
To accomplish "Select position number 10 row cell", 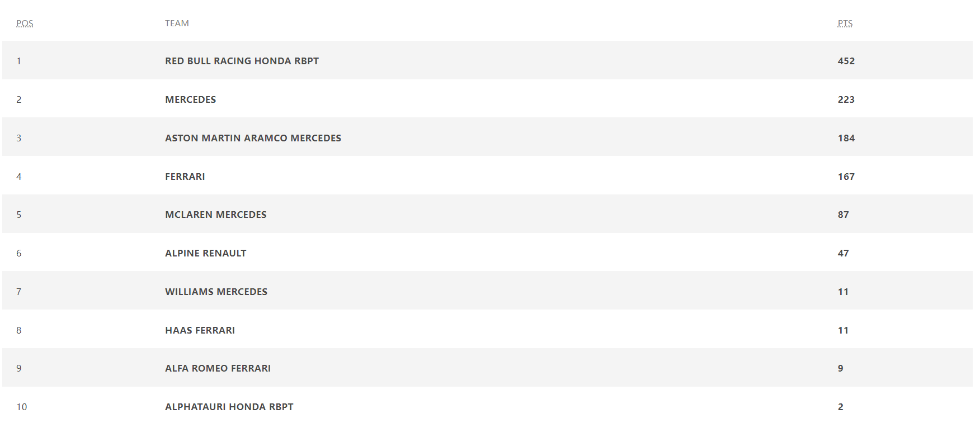I will click(x=22, y=407).
